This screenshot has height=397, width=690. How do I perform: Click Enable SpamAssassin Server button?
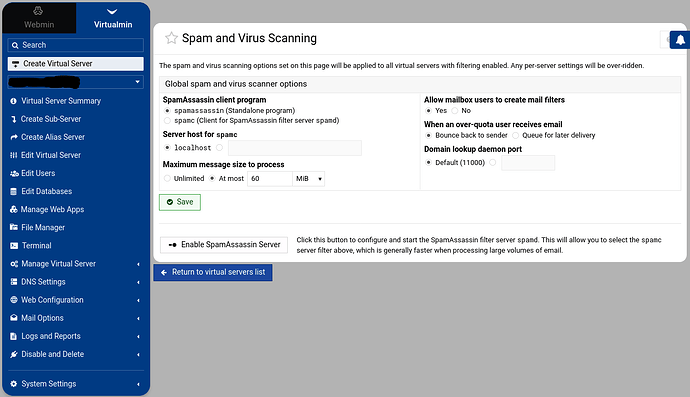(x=224, y=245)
